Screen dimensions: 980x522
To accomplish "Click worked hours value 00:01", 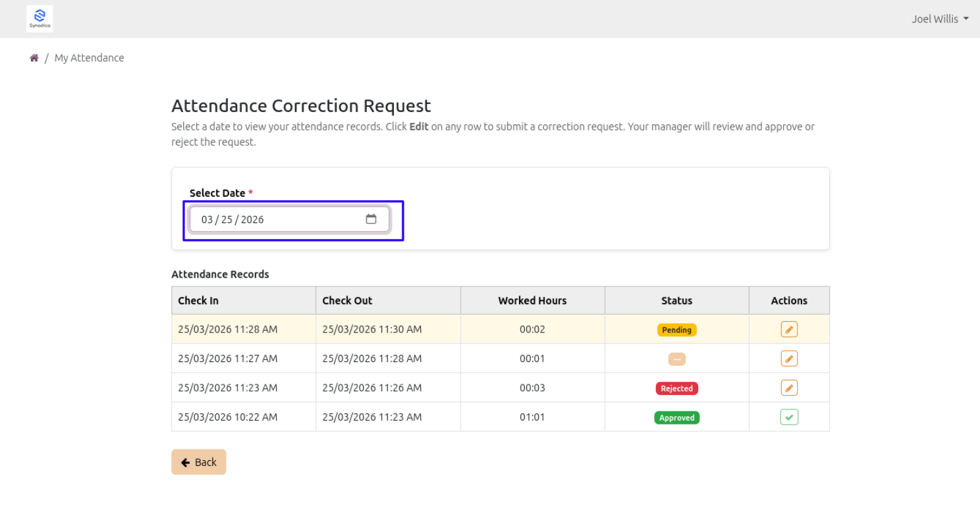I will pyautogui.click(x=532, y=359).
